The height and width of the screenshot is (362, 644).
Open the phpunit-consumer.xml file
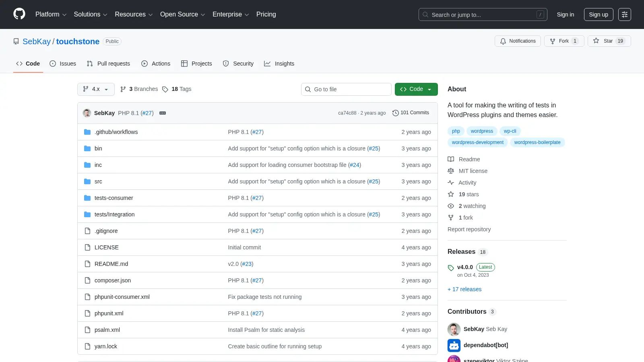122,297
